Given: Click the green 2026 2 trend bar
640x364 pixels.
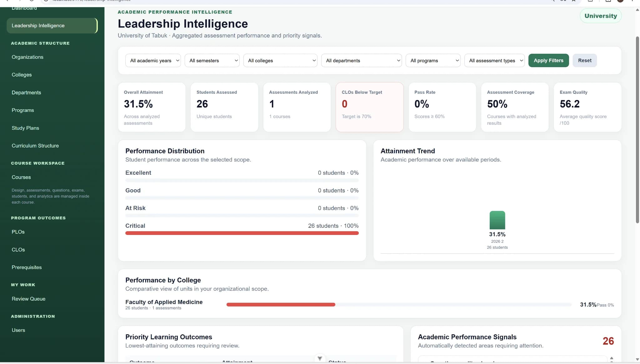Looking at the screenshot, I should pyautogui.click(x=497, y=220).
